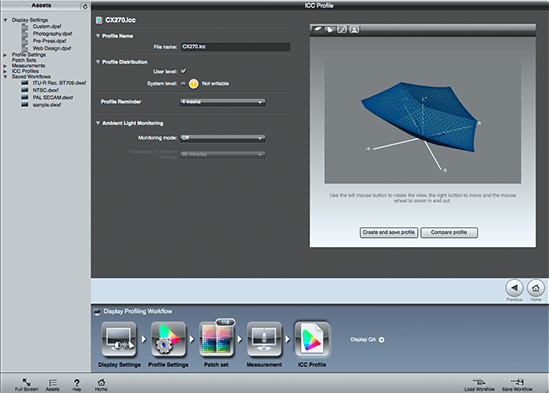The height and width of the screenshot is (393, 549).
Task: Select Web Design.dpxf asset
Action: (x=52, y=48)
